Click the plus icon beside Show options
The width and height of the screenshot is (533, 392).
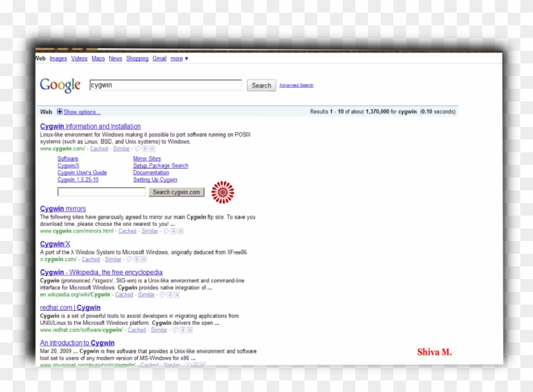(x=60, y=112)
